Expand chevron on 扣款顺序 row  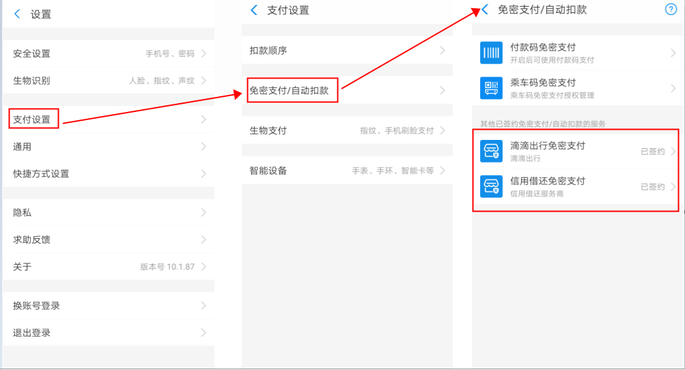click(x=443, y=50)
